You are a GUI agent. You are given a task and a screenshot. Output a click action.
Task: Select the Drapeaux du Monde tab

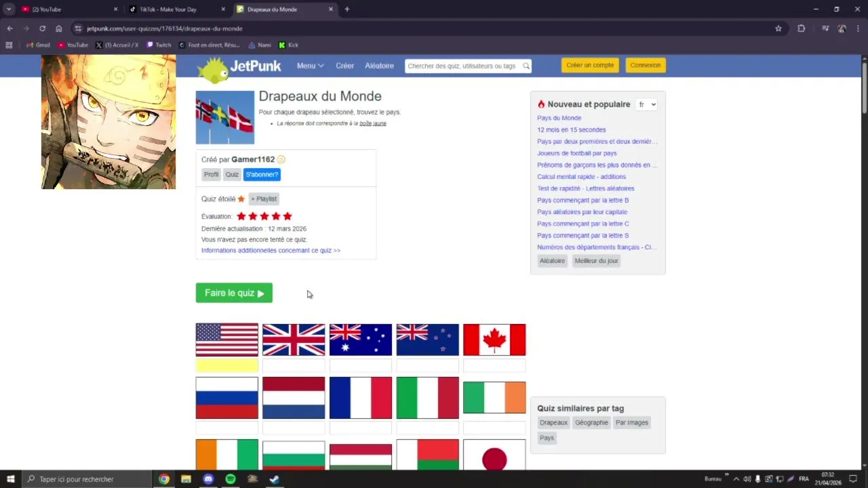[285, 9]
